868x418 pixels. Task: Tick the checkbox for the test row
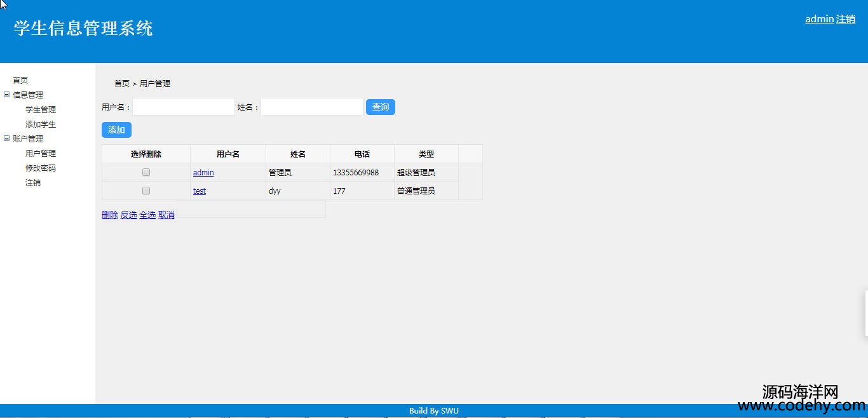pos(146,191)
